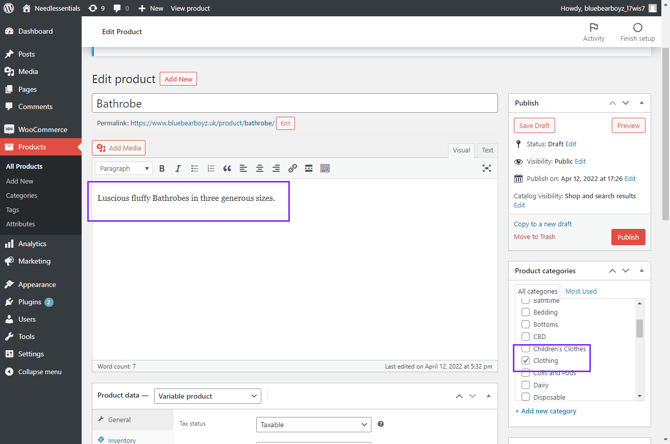670x444 pixels.
Task: Expand the Taxable tax status dropdown
Action: click(x=313, y=424)
